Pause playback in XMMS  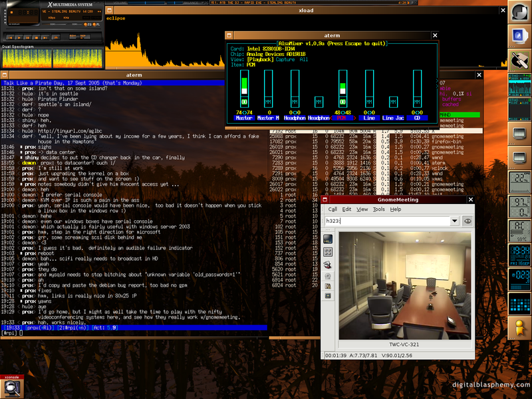click(x=27, y=37)
